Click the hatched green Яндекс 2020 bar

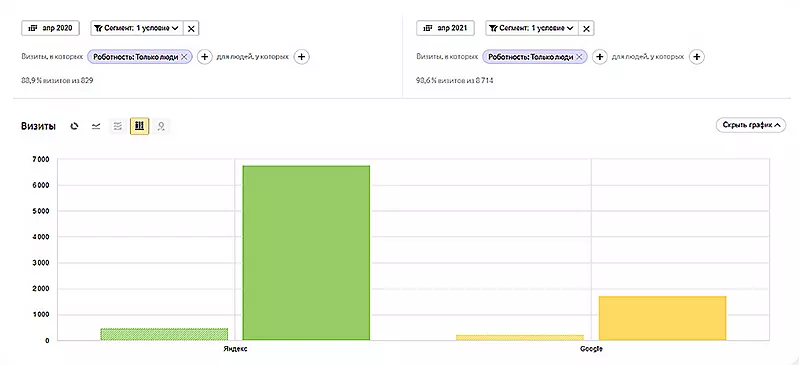pyautogui.click(x=164, y=334)
